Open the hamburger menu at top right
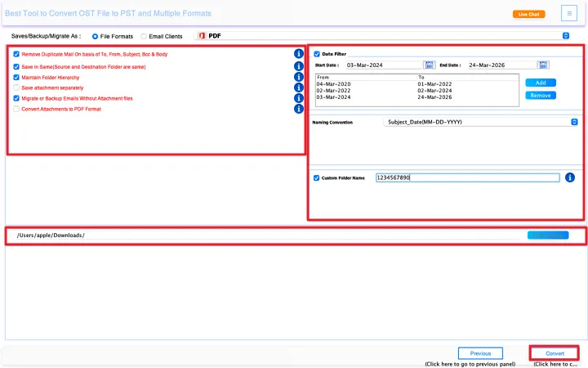588x368 pixels. click(x=569, y=13)
